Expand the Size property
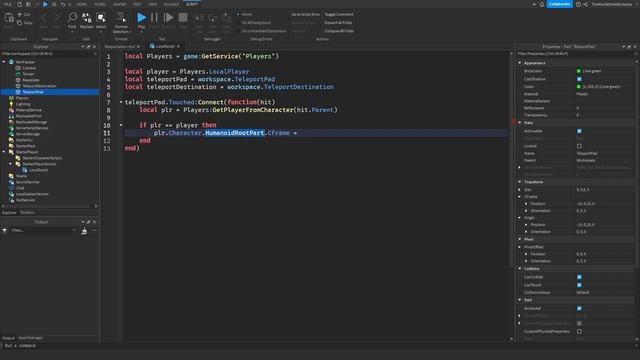640x360 pixels. click(520, 190)
